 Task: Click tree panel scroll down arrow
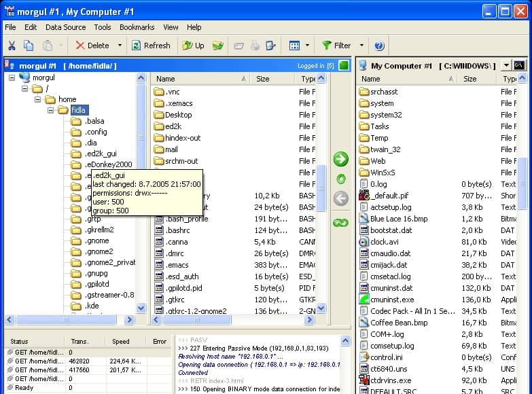141,308
